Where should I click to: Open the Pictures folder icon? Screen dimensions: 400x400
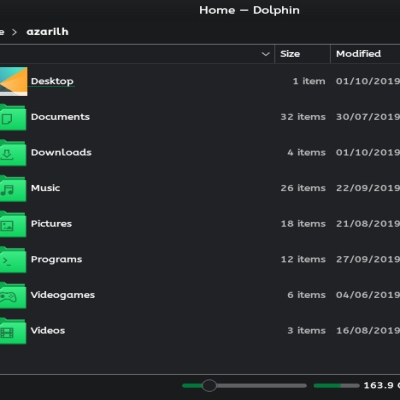tap(13, 224)
